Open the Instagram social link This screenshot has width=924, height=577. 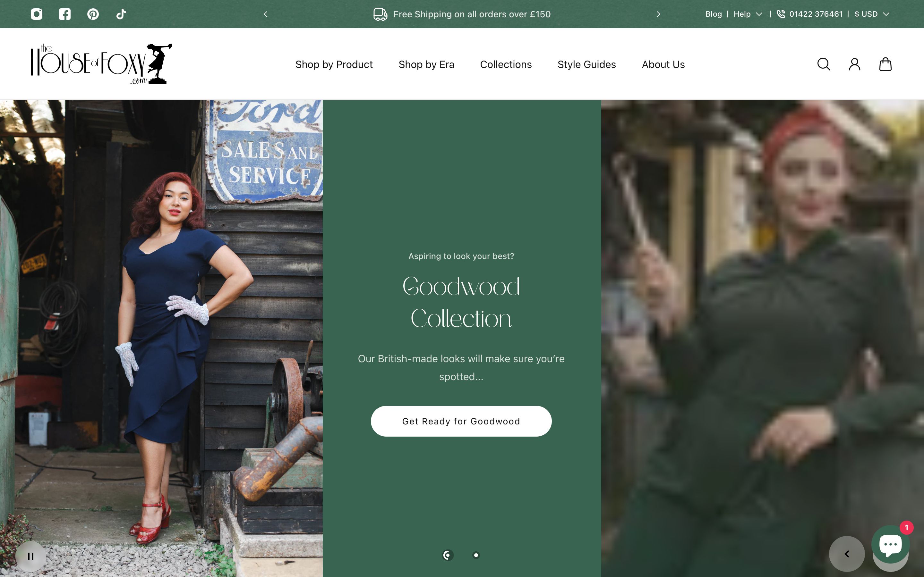click(x=37, y=14)
